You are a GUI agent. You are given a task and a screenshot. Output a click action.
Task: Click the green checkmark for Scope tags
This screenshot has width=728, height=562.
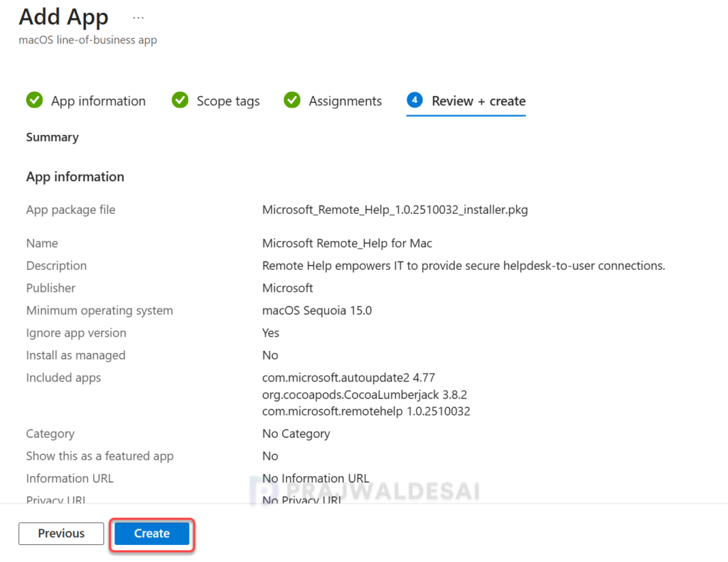click(x=180, y=99)
